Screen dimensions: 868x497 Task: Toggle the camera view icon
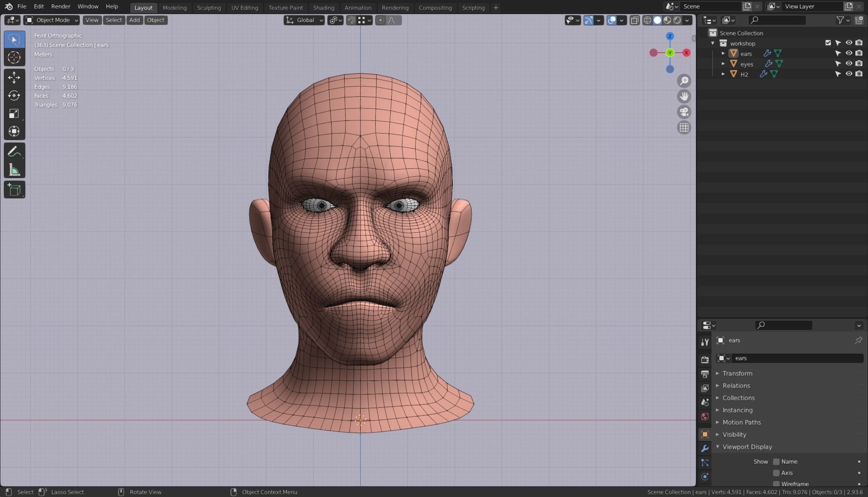tap(684, 112)
